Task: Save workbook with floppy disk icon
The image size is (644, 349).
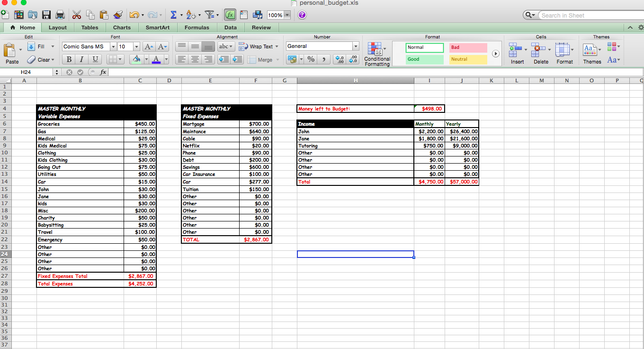Action: click(x=46, y=15)
